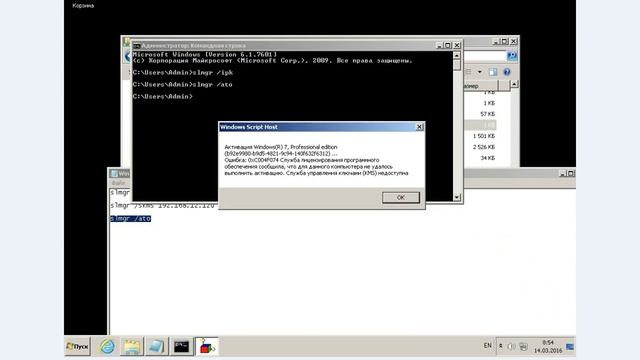The height and width of the screenshot is (360, 640).
Task: Click the Action Center flag tray icon
Action: 570,347
